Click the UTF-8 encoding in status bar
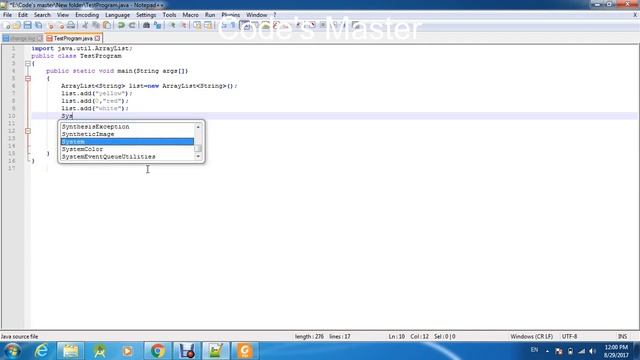 coord(569,336)
